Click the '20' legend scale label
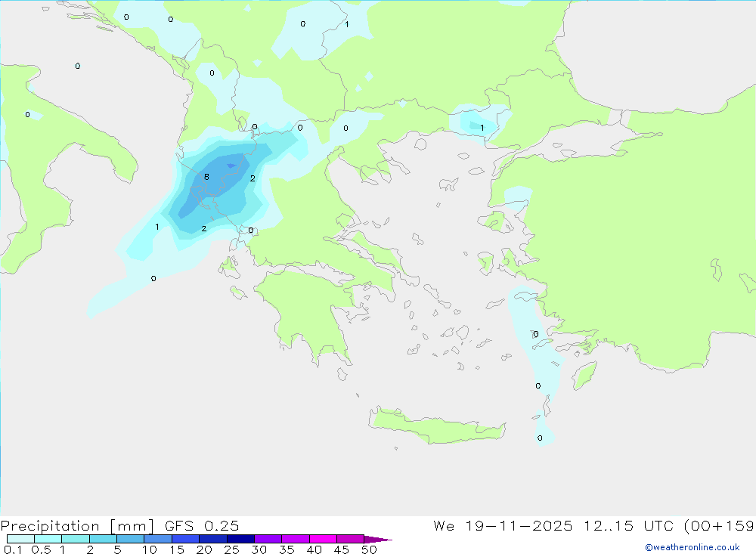 click(x=204, y=549)
